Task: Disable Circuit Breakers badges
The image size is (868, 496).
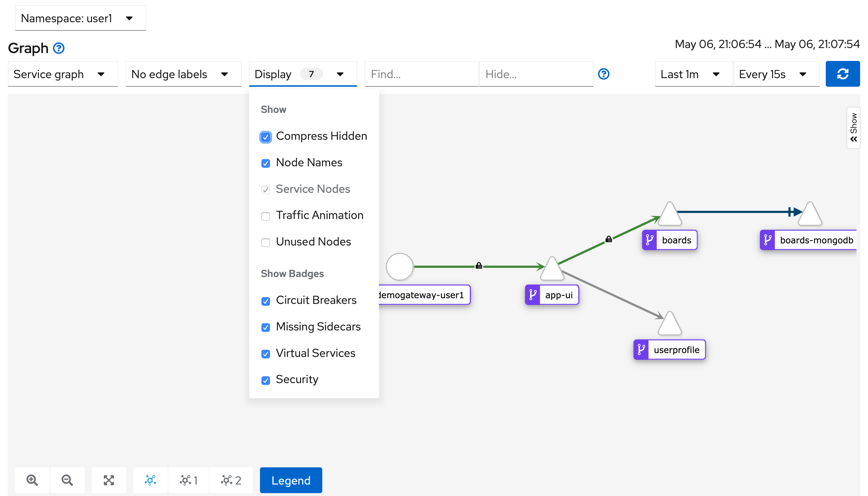Action: click(266, 301)
